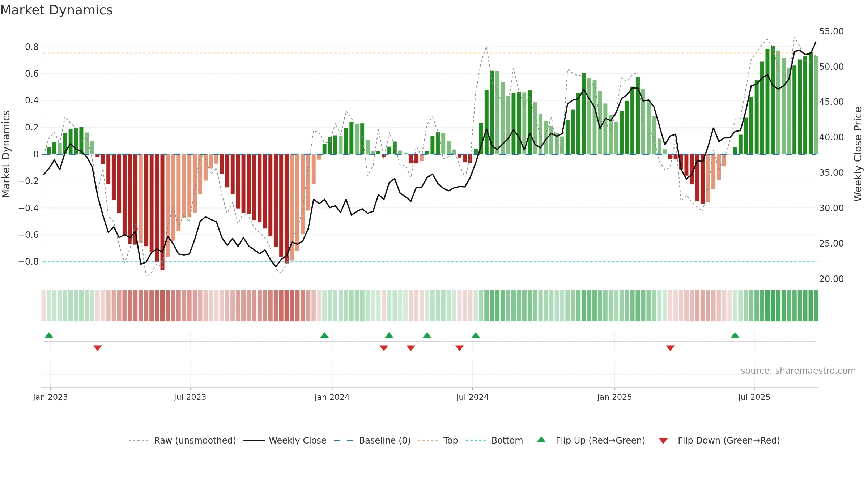This screenshot has height=488, width=868.
Task: Click the Market Dynamics chart title
Action: pos(56,10)
